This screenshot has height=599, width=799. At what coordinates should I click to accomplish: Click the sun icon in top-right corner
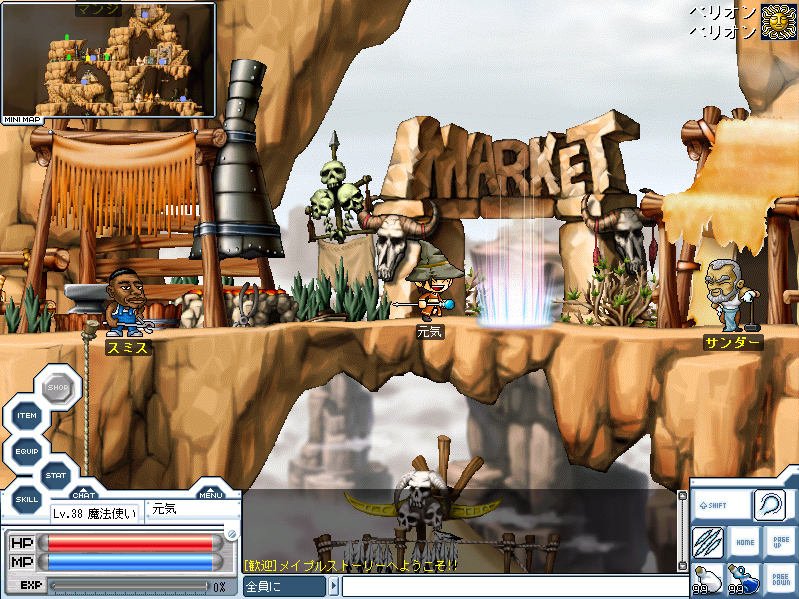(x=776, y=21)
